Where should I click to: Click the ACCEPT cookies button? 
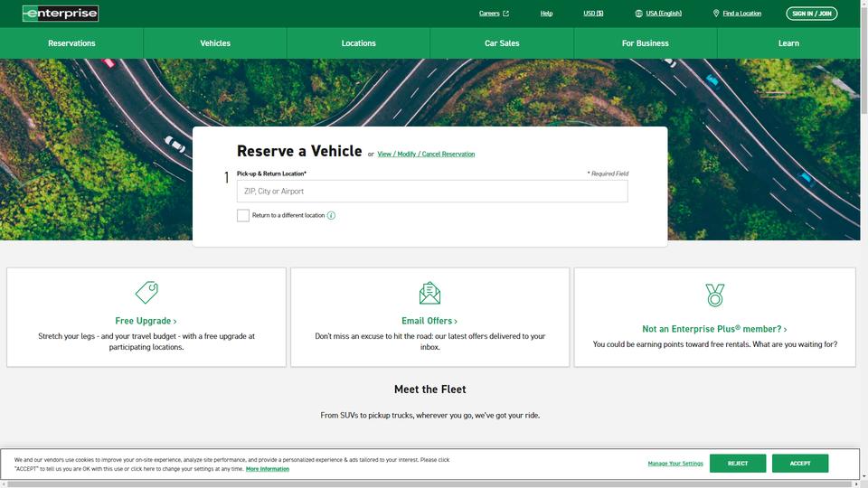point(800,463)
